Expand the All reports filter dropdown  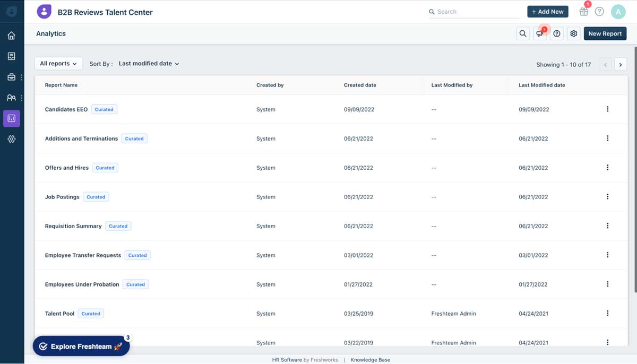(x=58, y=63)
